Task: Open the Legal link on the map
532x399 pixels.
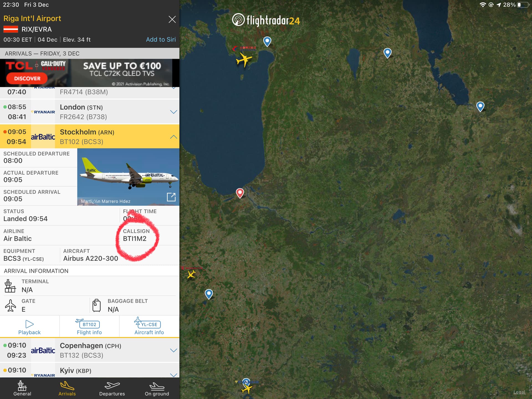Action: tap(519, 392)
